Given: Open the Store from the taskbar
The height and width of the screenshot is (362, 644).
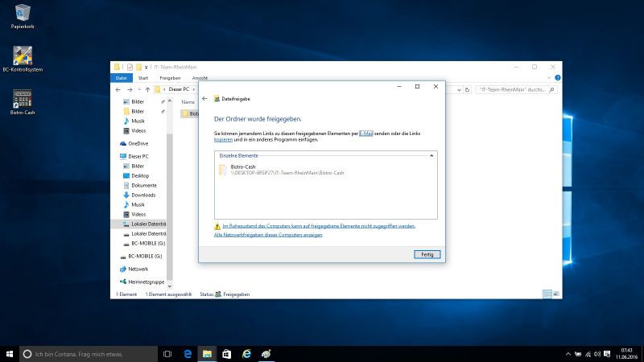Looking at the screenshot, I should tap(227, 354).
